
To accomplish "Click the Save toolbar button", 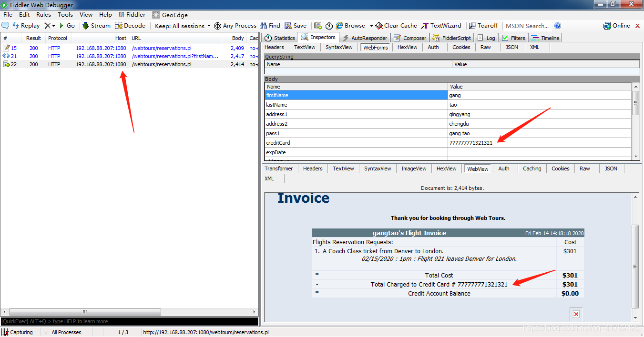I will (x=296, y=26).
